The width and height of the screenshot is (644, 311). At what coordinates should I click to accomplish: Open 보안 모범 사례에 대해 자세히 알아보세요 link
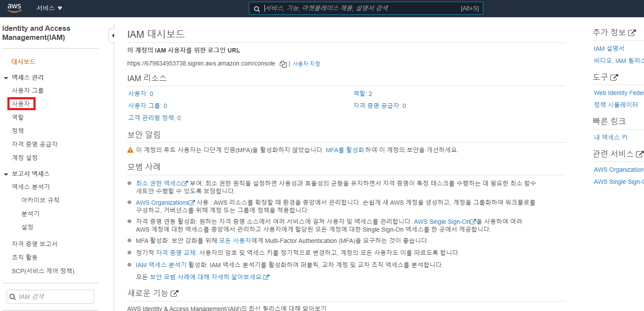coord(210,277)
